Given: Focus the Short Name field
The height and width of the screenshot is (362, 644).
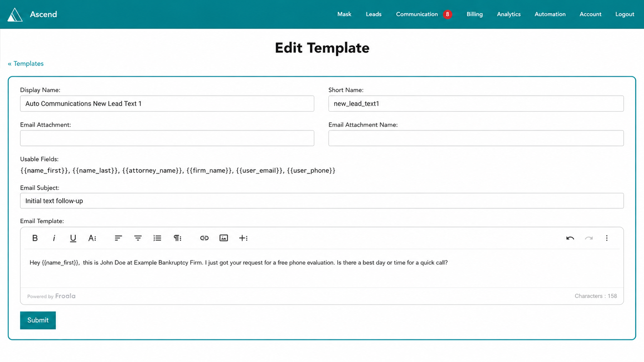Looking at the screenshot, I should tap(476, 103).
